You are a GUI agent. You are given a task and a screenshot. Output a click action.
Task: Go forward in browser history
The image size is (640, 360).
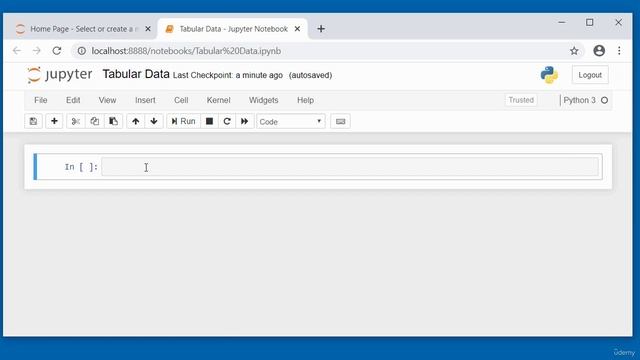[37, 51]
